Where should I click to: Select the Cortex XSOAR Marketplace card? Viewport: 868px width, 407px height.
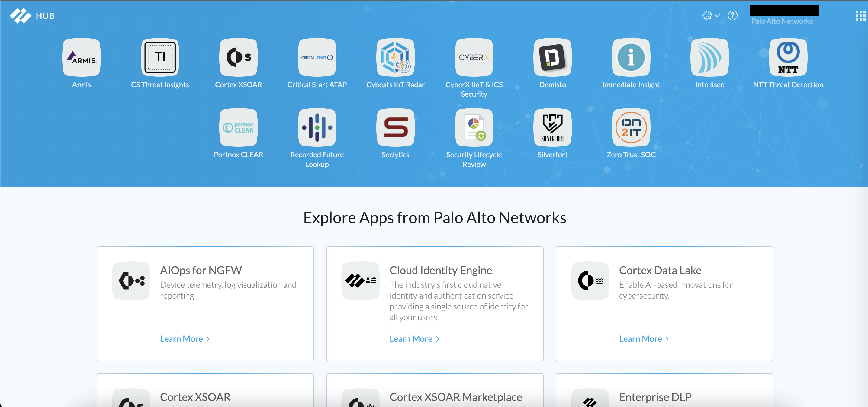coord(455,396)
